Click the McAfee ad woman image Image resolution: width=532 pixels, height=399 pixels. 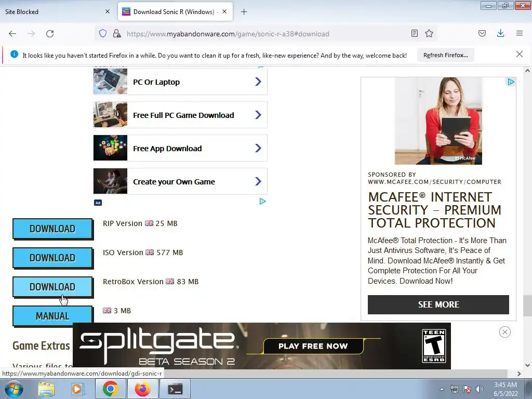(438, 121)
